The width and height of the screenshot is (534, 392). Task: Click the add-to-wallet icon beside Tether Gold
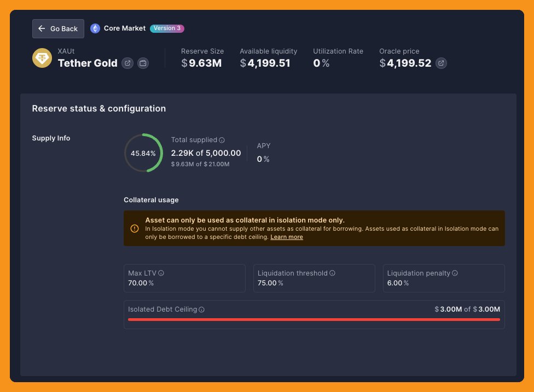coord(143,63)
